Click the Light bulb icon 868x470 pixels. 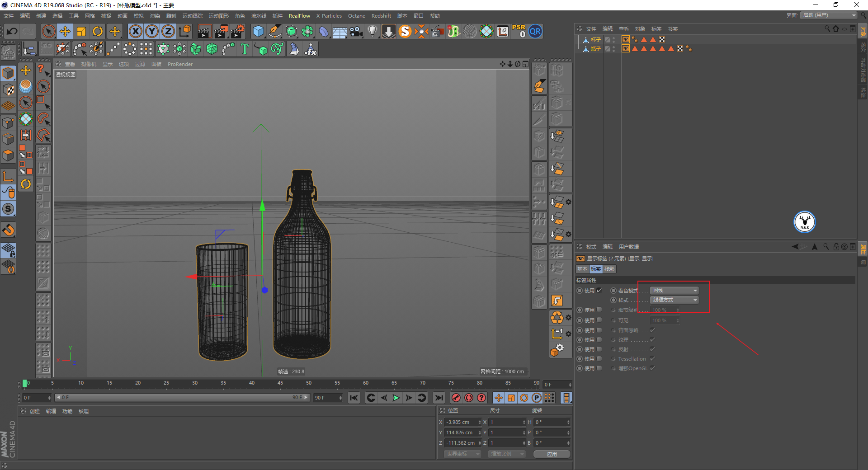[x=372, y=31]
